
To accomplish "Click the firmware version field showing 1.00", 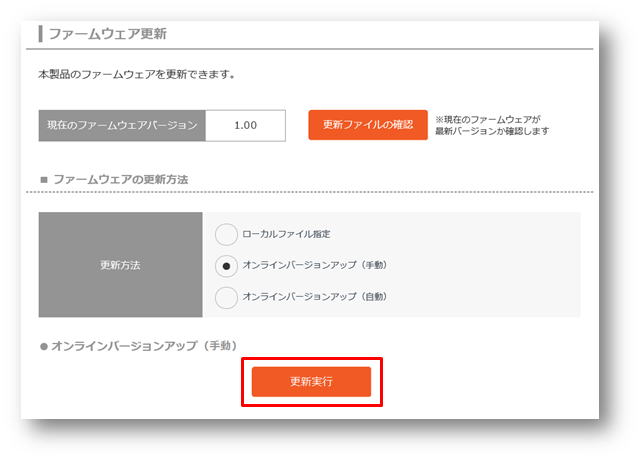I will point(245,125).
